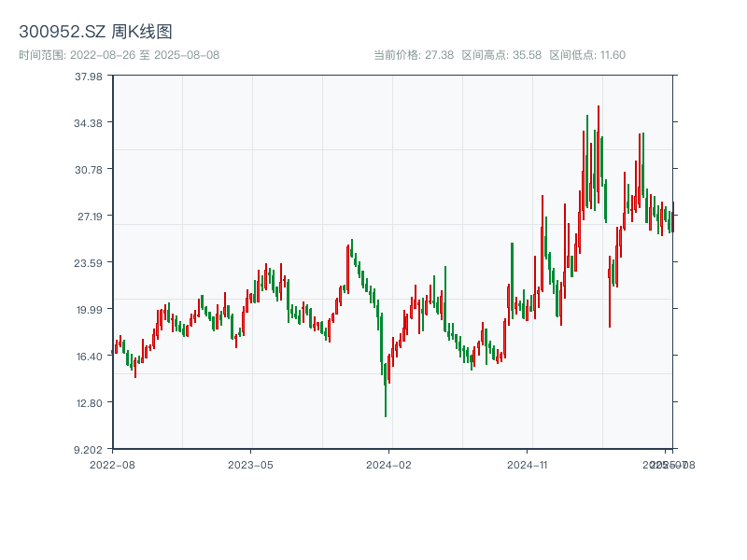
Task: Click the 2022-08 x-axis date label
Action: pyautogui.click(x=112, y=464)
